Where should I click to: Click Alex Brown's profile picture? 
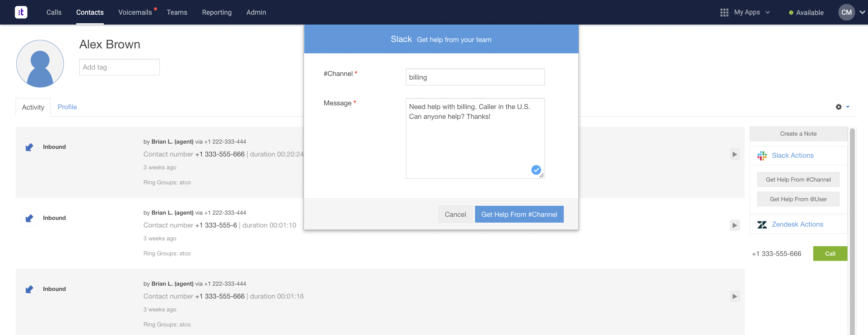pyautogui.click(x=40, y=64)
